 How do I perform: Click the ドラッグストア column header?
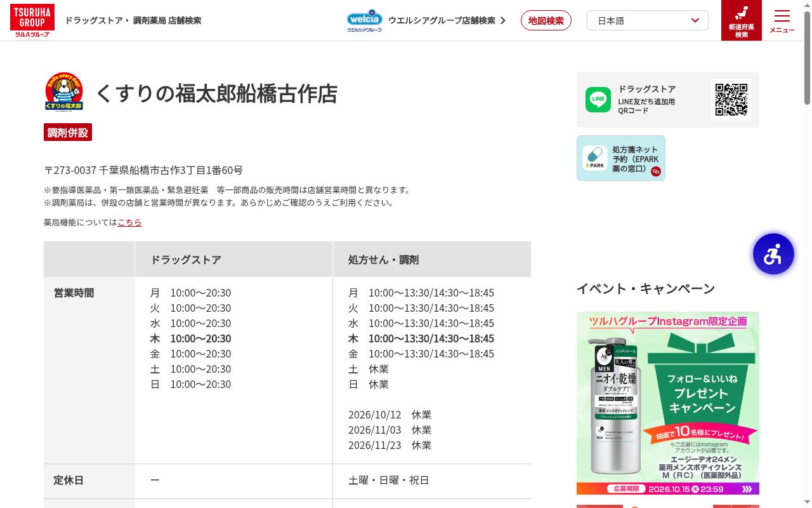(x=233, y=259)
